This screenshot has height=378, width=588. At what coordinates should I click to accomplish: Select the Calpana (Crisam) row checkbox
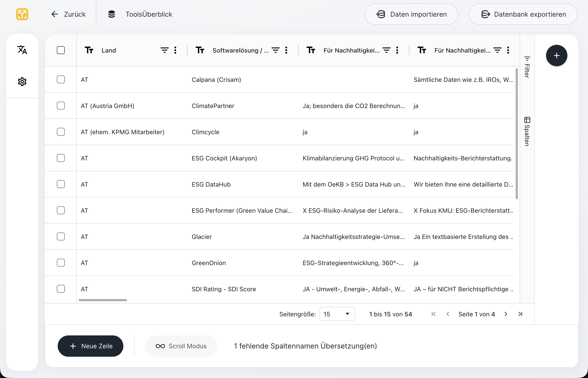tap(61, 80)
